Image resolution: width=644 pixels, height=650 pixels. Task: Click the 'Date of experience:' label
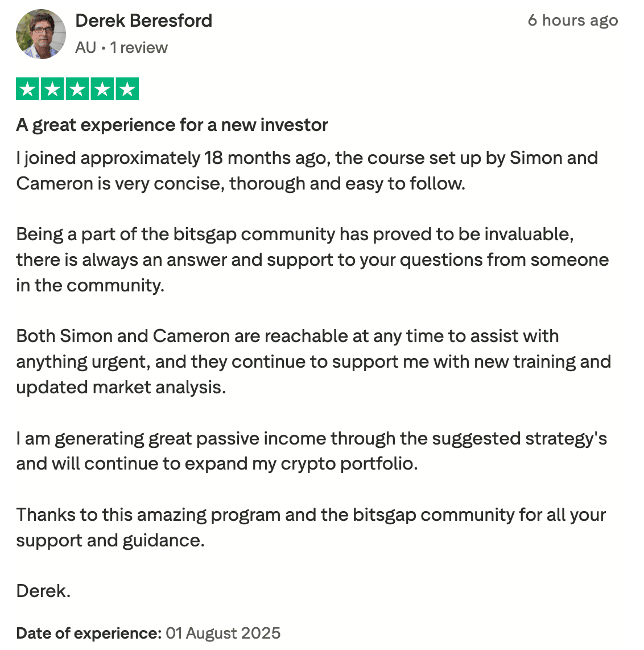click(89, 633)
